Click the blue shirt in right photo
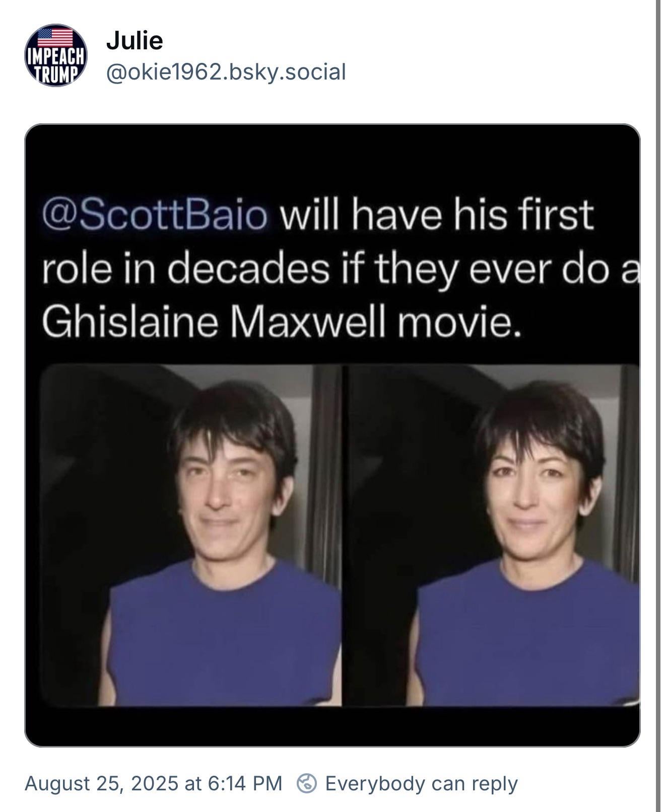This screenshot has width=665, height=812. (x=526, y=634)
